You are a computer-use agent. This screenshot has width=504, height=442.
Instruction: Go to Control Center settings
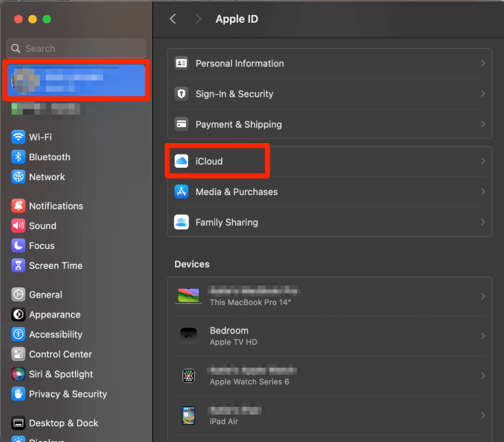[x=60, y=355]
